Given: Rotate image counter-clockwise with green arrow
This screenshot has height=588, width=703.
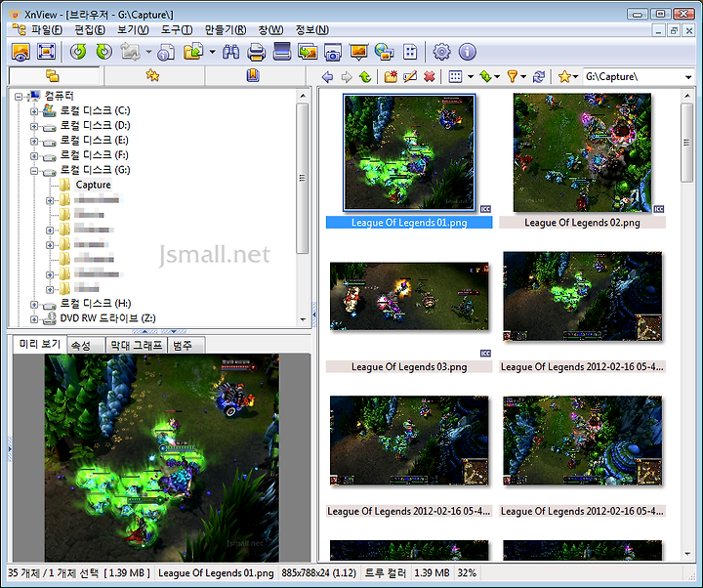Looking at the screenshot, I should click(x=78, y=52).
